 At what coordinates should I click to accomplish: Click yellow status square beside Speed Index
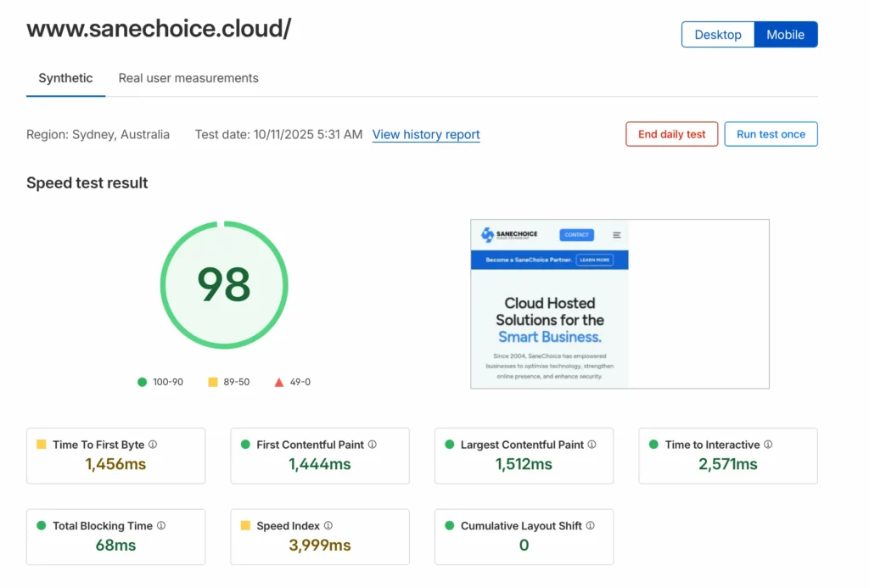[245, 525]
